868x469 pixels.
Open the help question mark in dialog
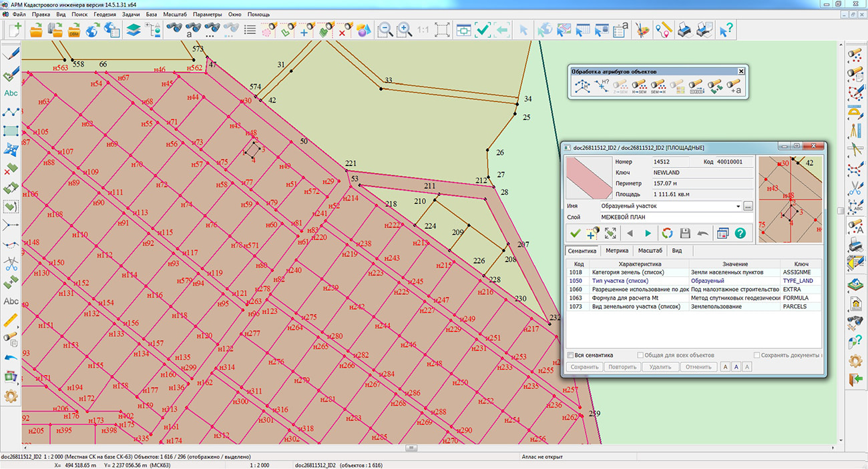pyautogui.click(x=740, y=233)
